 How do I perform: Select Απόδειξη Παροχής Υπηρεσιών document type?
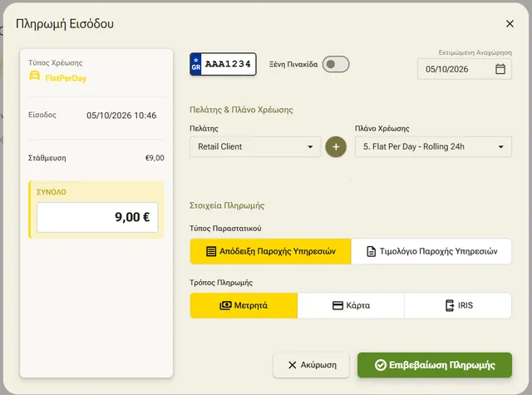[271, 251]
